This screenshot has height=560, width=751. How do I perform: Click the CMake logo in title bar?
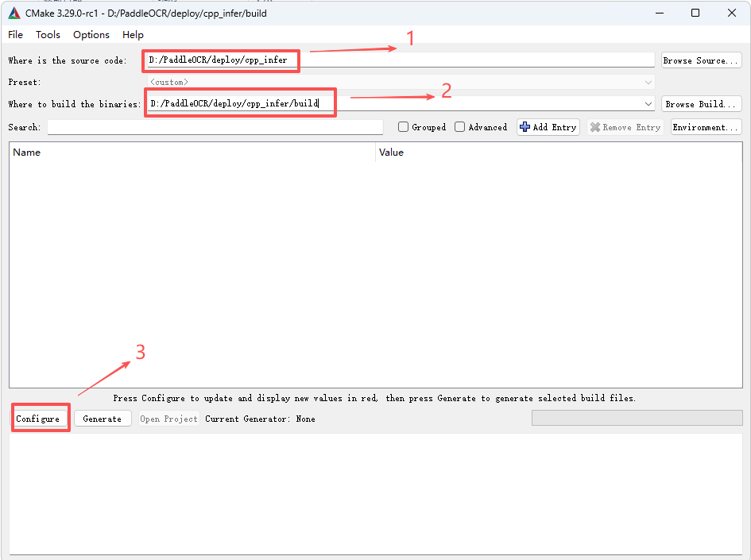point(14,13)
